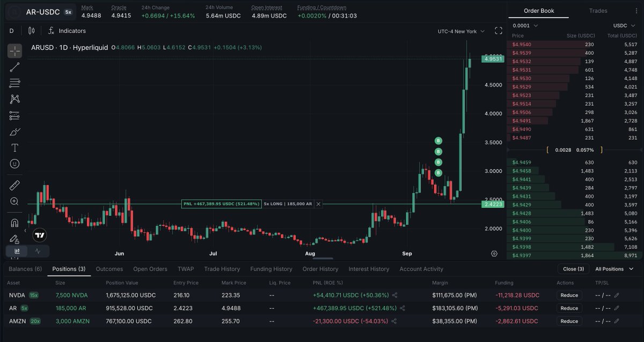Adjust the 5x leverage badge
This screenshot has height=342, width=644.
point(68,12)
